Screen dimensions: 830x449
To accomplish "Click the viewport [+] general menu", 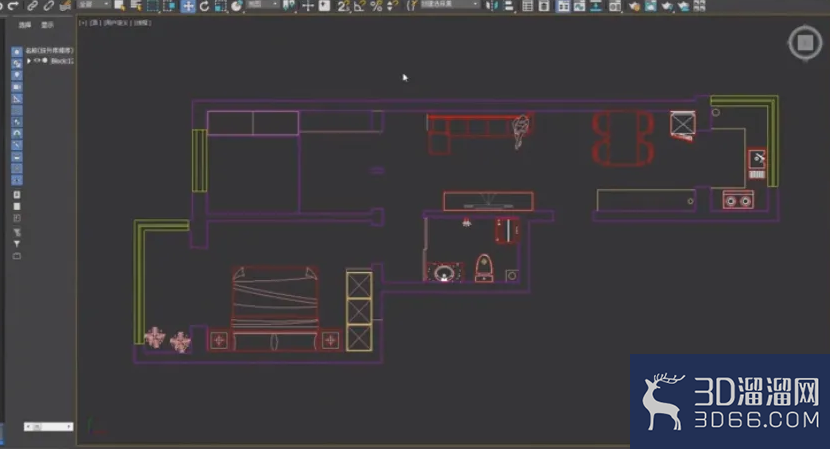I will [83, 23].
